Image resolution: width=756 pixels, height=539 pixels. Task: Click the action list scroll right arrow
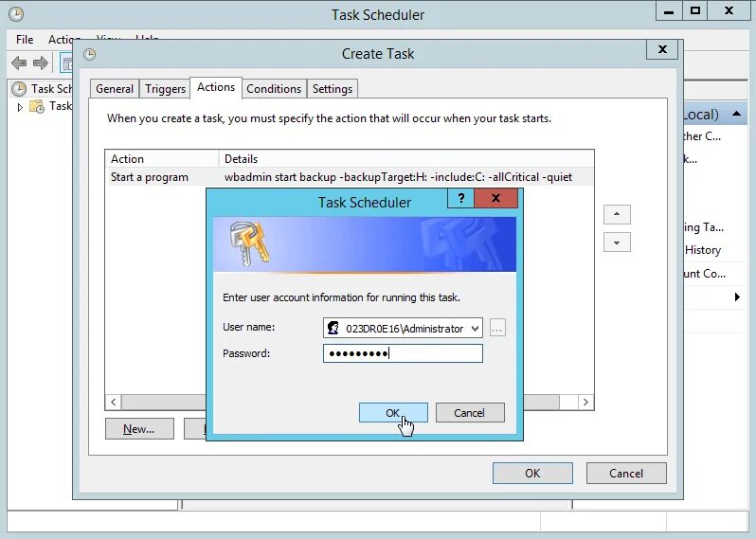pos(585,402)
